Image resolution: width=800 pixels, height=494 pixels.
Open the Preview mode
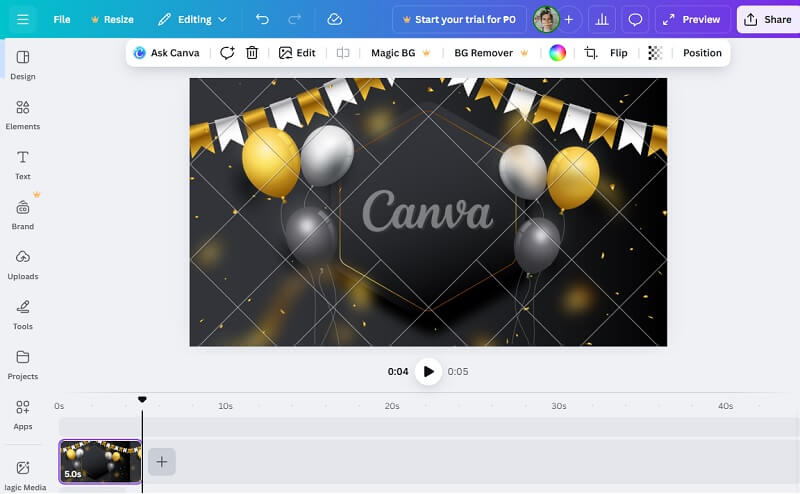pyautogui.click(x=692, y=19)
